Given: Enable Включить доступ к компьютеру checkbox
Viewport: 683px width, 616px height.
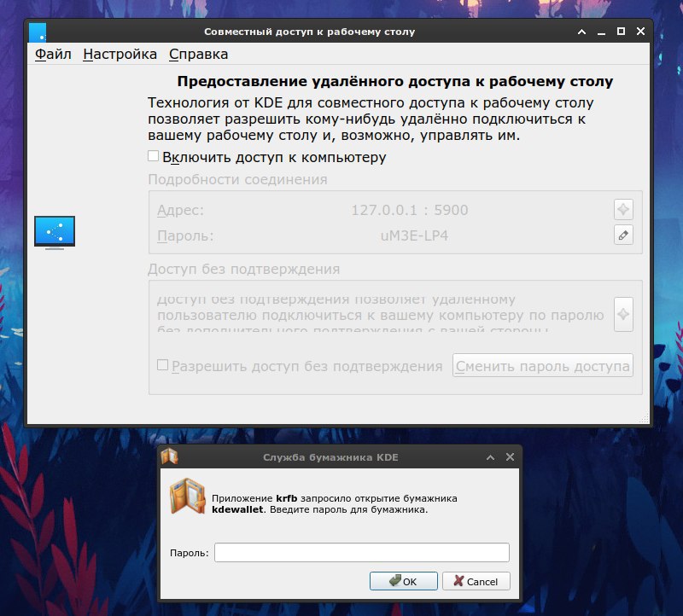Looking at the screenshot, I should point(153,156).
